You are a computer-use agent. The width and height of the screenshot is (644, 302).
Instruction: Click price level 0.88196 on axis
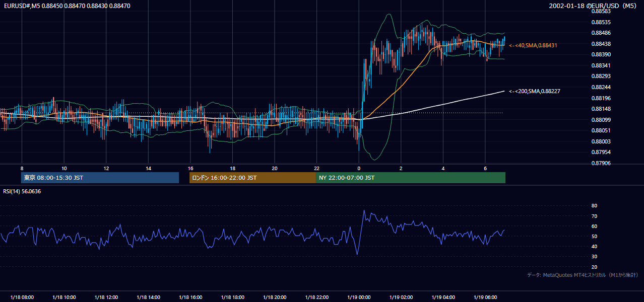pos(601,98)
